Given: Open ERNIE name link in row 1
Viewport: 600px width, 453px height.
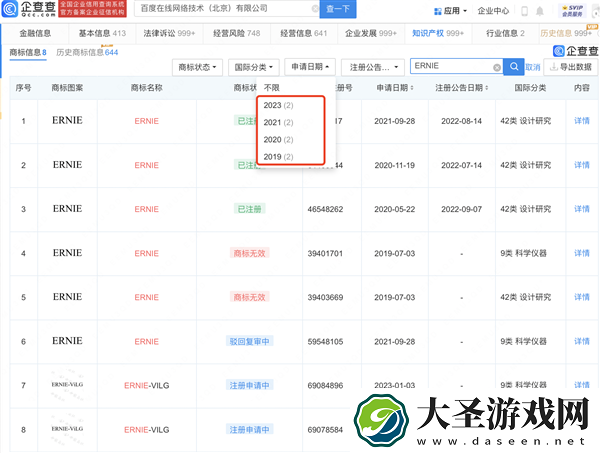Looking at the screenshot, I should click(x=147, y=121).
